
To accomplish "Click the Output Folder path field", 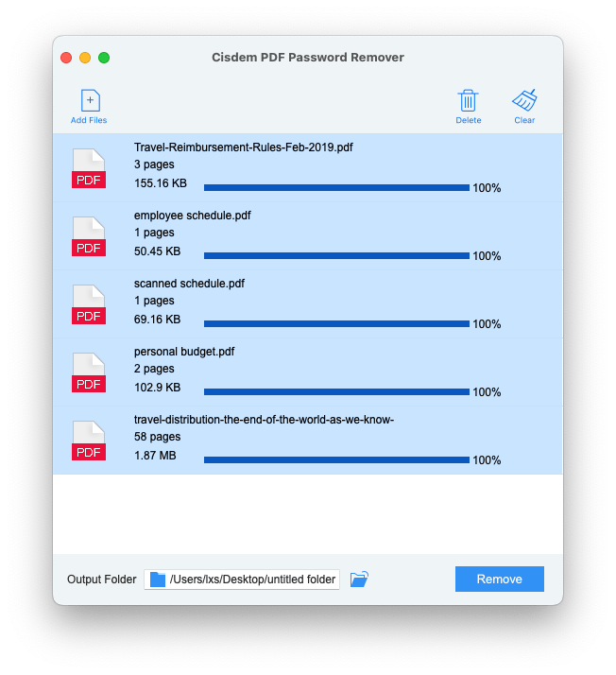I will [250, 580].
